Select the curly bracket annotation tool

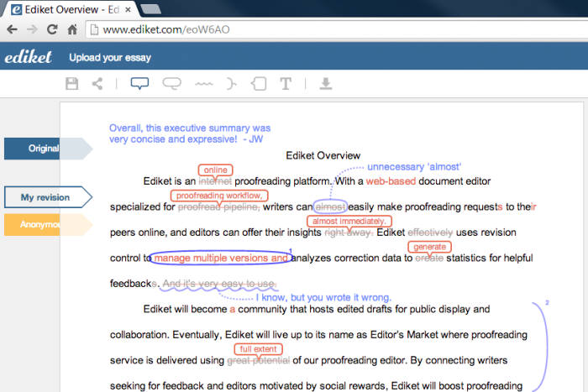(232, 83)
